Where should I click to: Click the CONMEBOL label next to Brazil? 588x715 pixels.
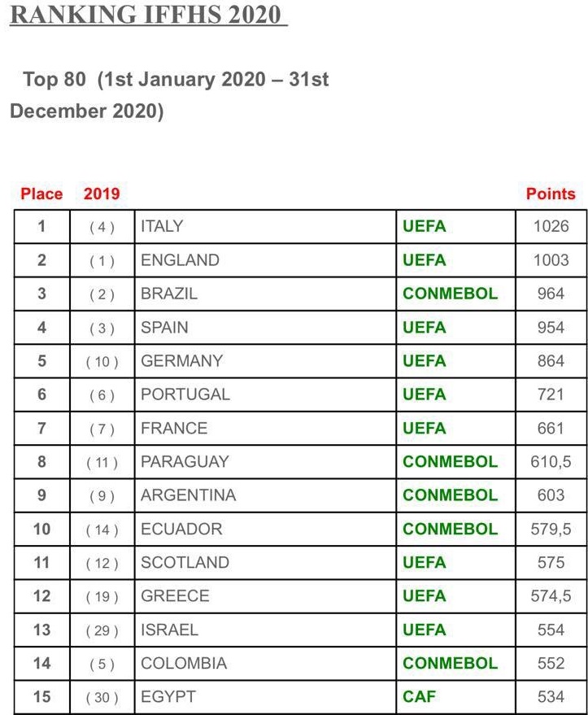point(451,294)
